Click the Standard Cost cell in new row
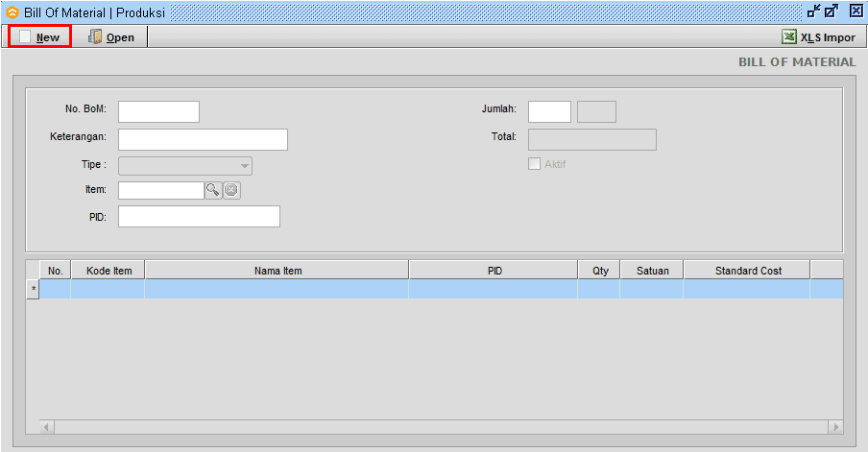This screenshot has height=452, width=868. (747, 290)
